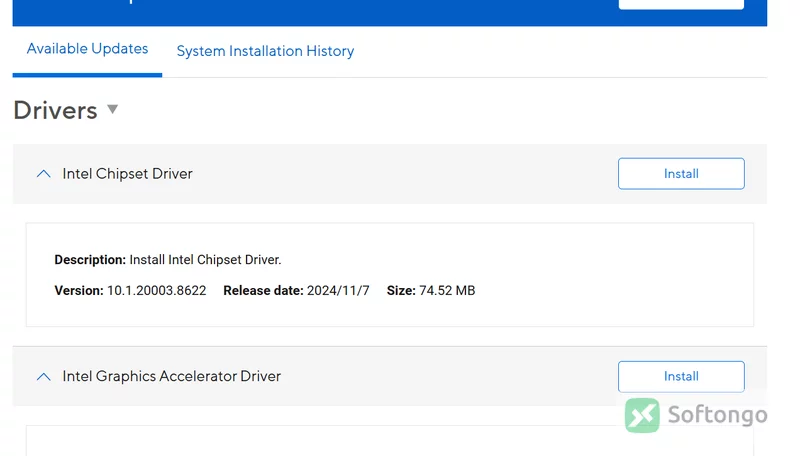Viewport: 800px width, 456px height.
Task: Click the description 'Install Intel Chipset Driver.'
Action: click(x=205, y=260)
